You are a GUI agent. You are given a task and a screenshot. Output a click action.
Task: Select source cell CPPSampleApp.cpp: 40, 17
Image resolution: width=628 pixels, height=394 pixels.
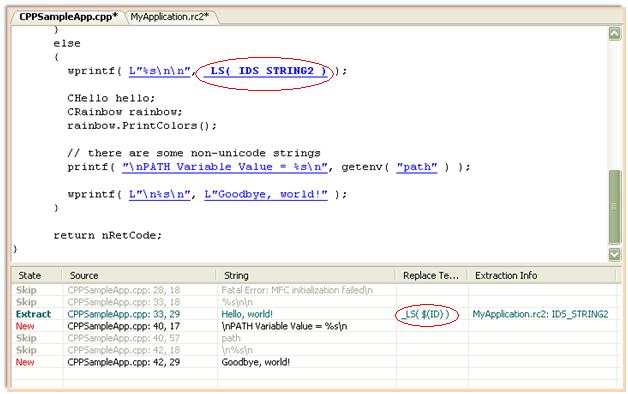point(124,326)
